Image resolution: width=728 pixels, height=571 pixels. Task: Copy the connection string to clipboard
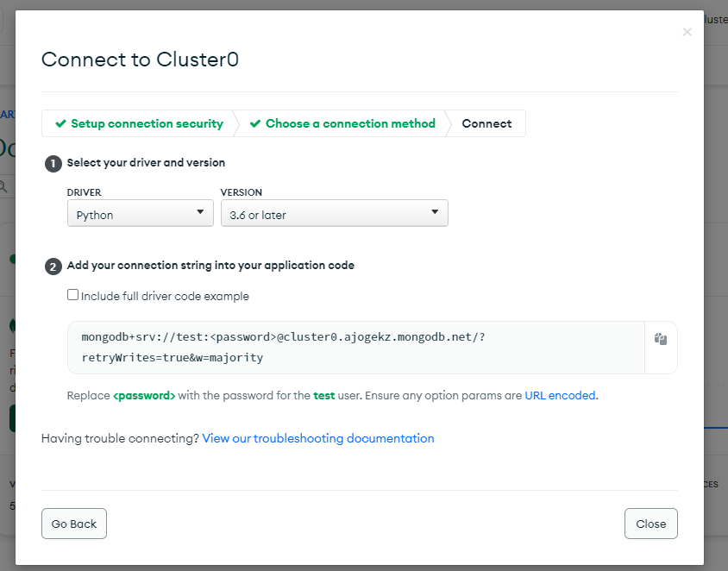pyautogui.click(x=660, y=339)
